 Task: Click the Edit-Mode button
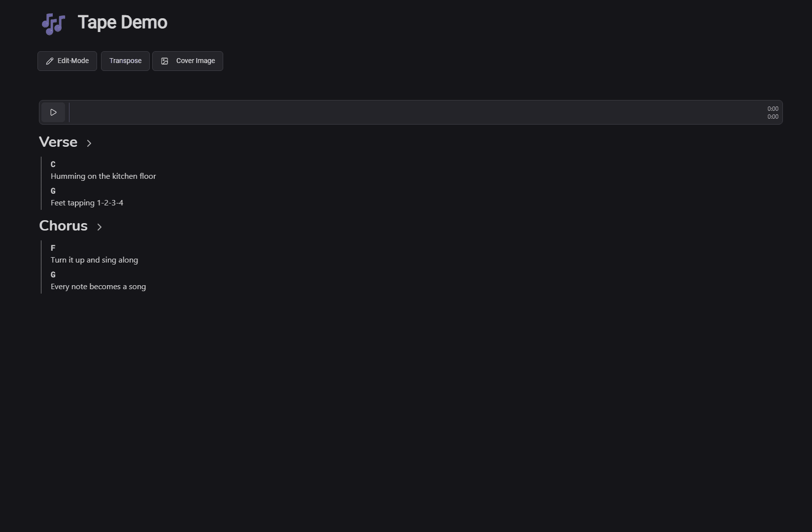click(x=67, y=61)
